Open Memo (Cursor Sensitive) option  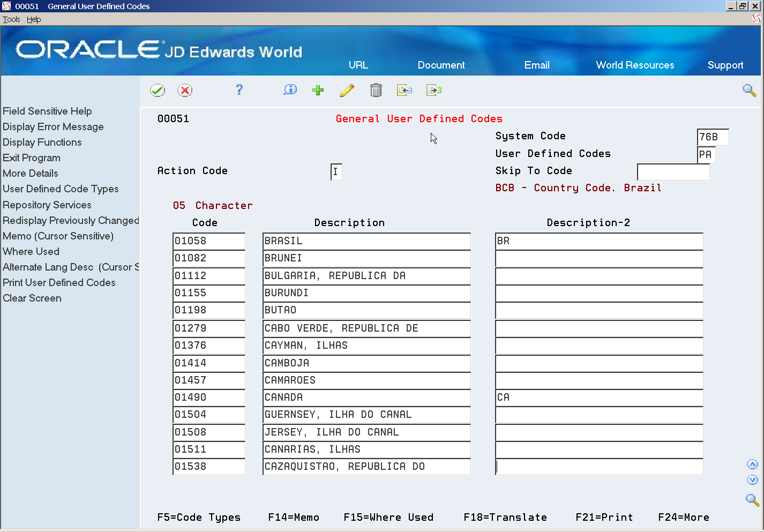click(x=58, y=236)
